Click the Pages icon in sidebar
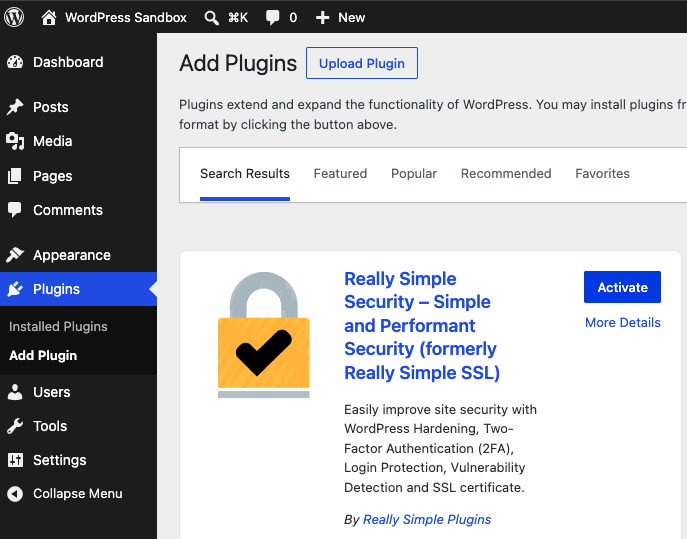Viewport: 687px width, 539px height. pos(14,176)
